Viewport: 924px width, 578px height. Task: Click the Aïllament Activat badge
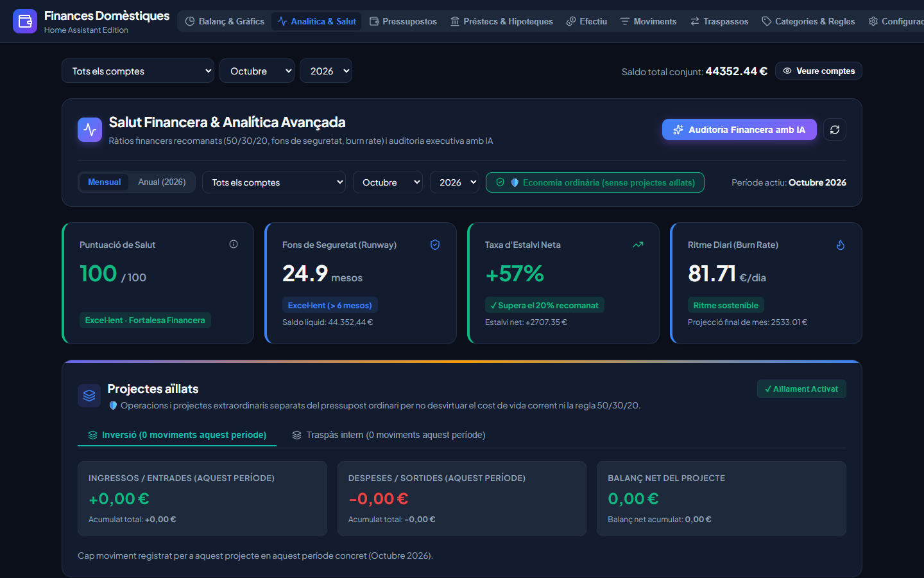[801, 389]
